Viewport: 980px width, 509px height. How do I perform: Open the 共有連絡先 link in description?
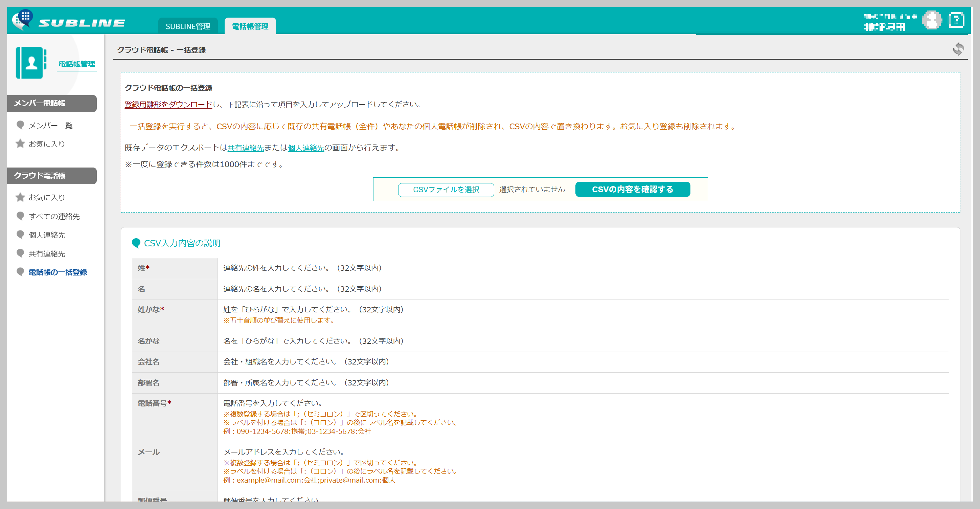(x=245, y=148)
